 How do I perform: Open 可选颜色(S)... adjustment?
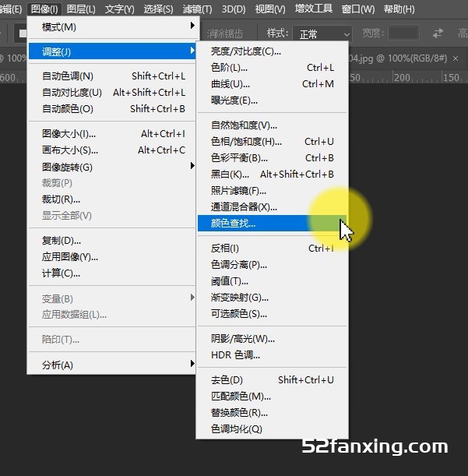pyautogui.click(x=272, y=314)
